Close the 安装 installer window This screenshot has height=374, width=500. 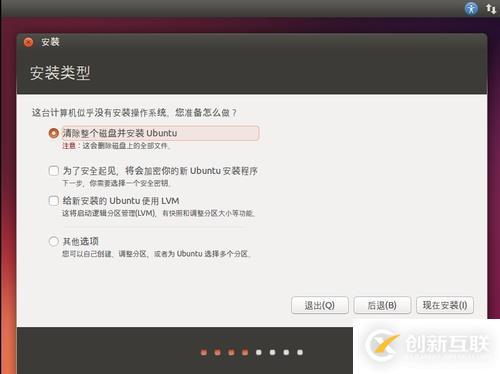tap(29, 42)
